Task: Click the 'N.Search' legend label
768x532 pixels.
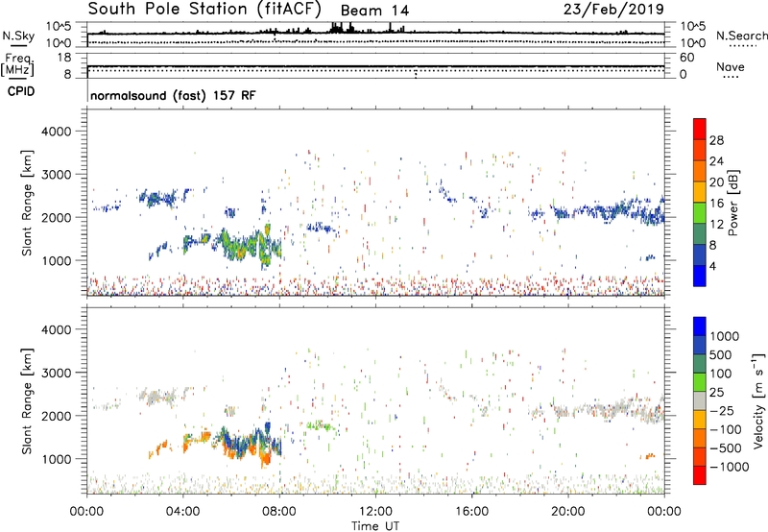Action: pyautogui.click(x=741, y=36)
